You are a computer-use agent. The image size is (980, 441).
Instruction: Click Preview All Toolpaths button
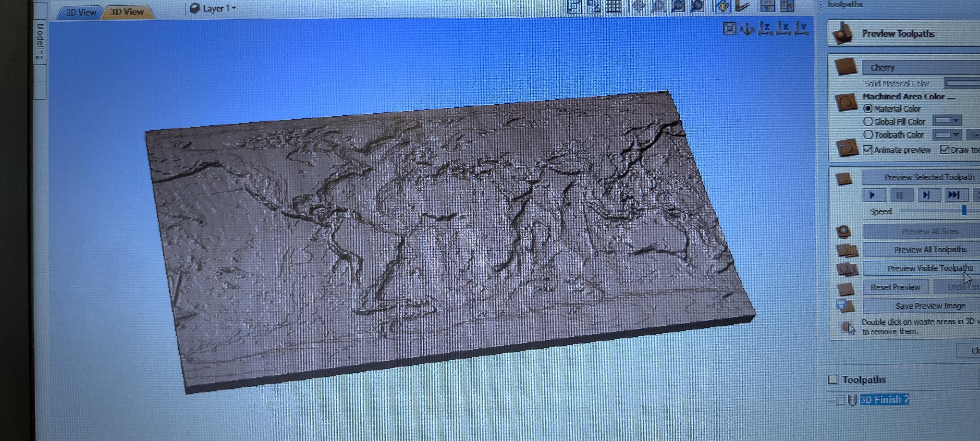[929, 250]
